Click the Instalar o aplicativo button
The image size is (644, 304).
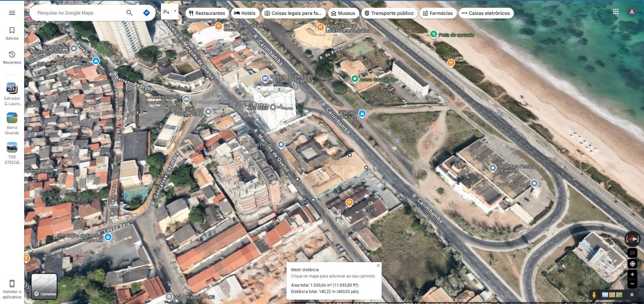point(12,289)
